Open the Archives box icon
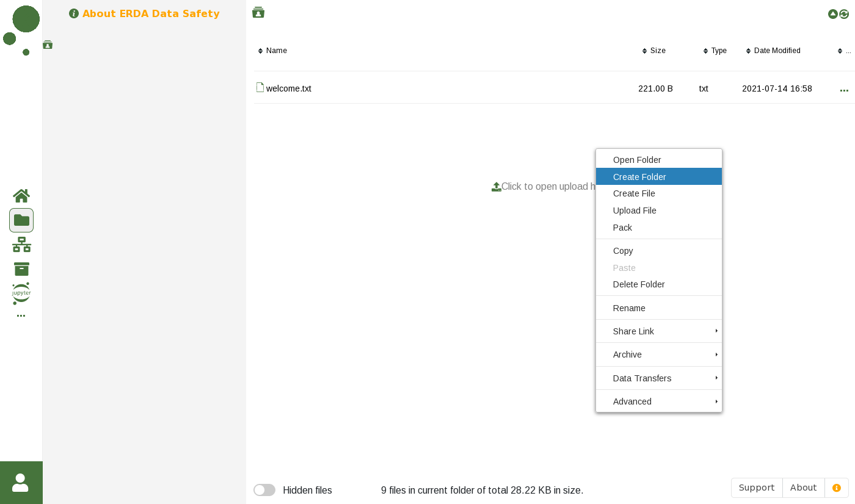The image size is (855, 504). (21, 269)
